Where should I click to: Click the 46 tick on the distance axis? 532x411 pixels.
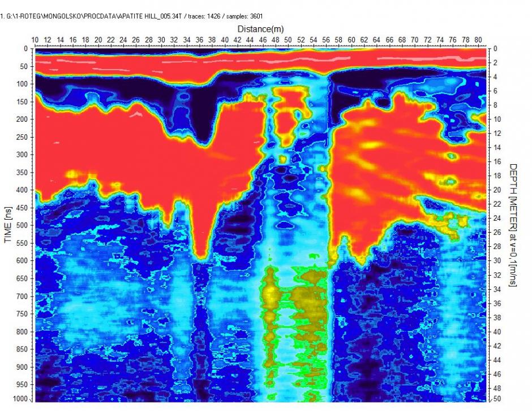point(263,40)
